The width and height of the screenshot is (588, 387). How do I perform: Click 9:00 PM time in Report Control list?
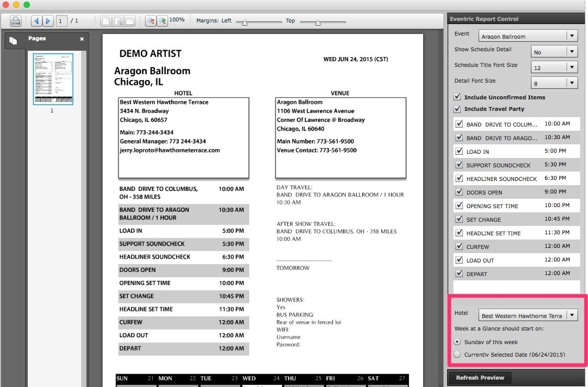[556, 191]
